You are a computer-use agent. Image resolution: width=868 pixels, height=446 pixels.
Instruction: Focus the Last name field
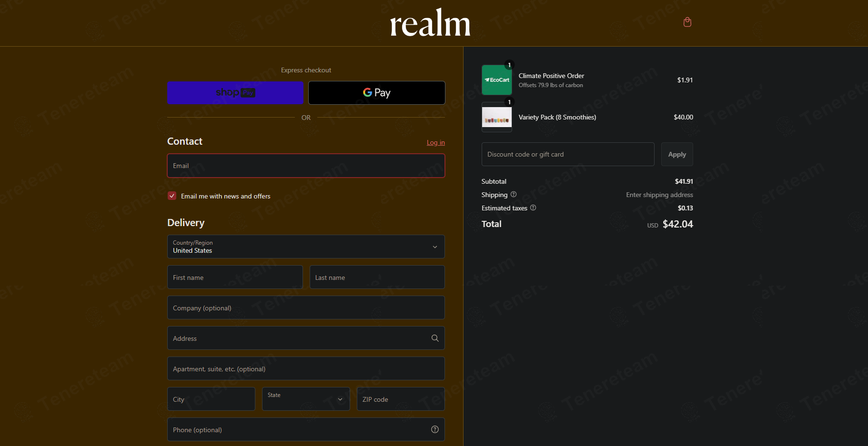[377, 277]
